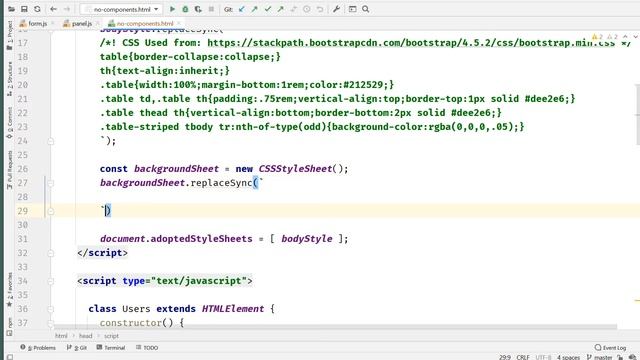
Task: Switch to the form.js tab
Action: pyautogui.click(x=38, y=24)
